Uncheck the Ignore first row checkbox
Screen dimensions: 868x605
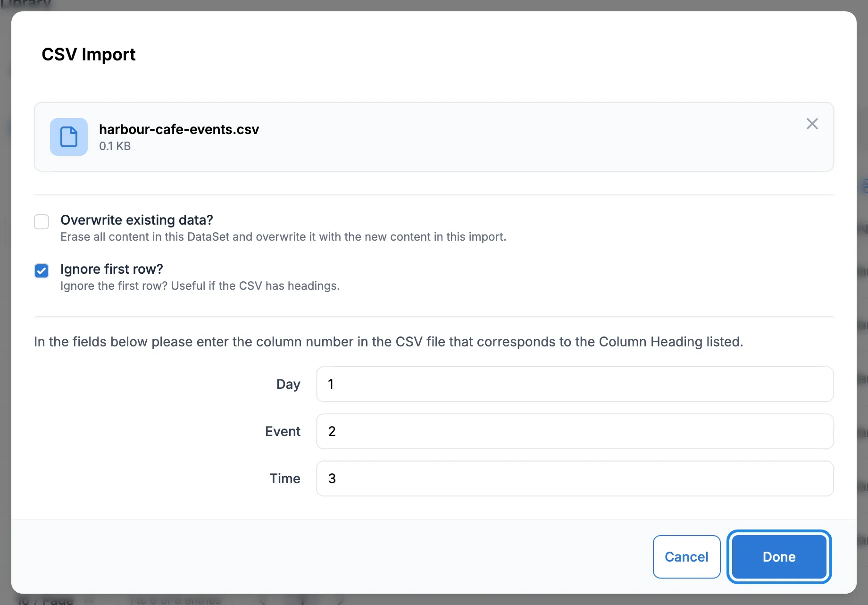[42, 271]
